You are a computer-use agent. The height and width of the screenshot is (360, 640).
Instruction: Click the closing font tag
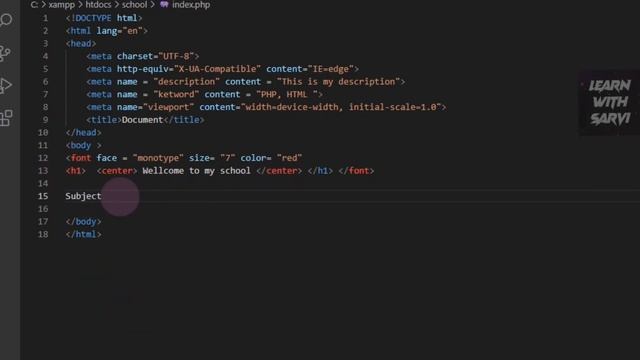356,171
